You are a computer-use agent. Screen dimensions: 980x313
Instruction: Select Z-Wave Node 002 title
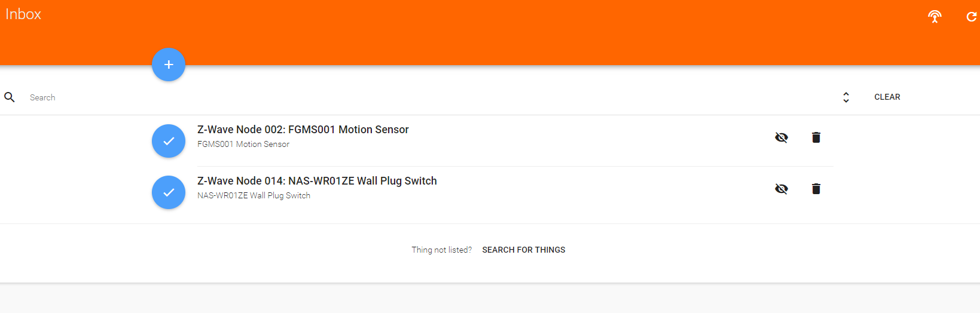click(303, 130)
